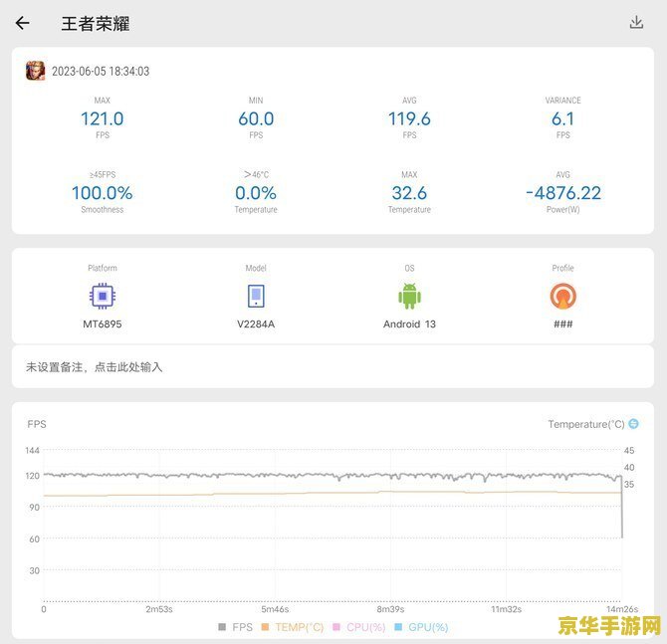The width and height of the screenshot is (667, 644).
Task: Select the AVG FPS value 119.6
Action: pyautogui.click(x=409, y=118)
